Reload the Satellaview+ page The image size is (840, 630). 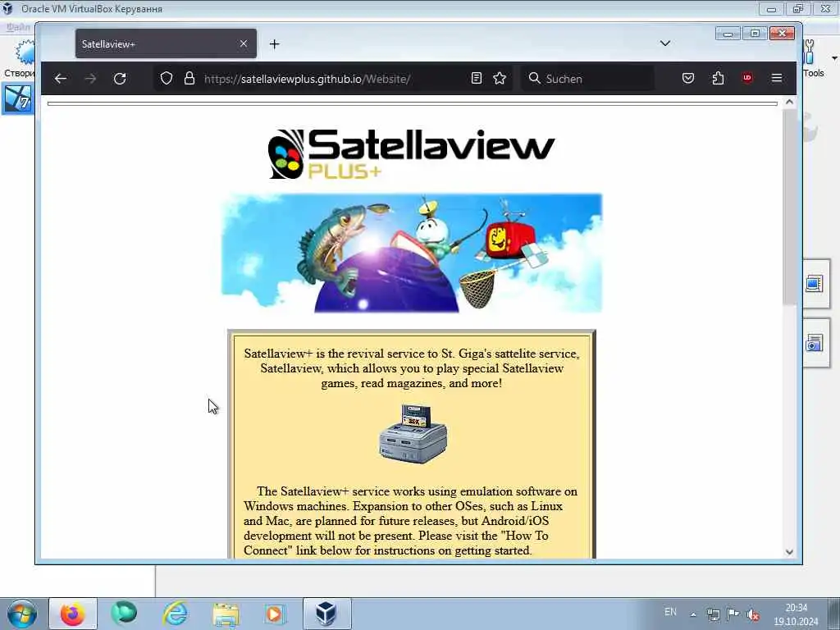point(120,79)
